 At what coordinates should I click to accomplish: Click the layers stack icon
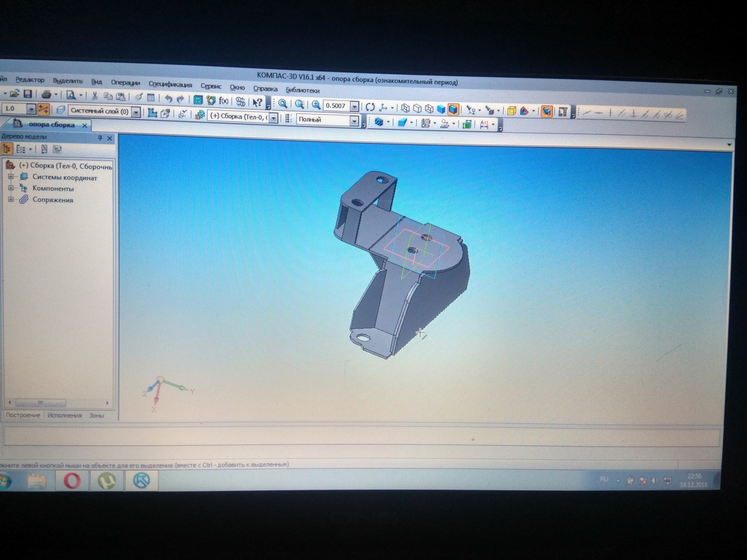60,110
